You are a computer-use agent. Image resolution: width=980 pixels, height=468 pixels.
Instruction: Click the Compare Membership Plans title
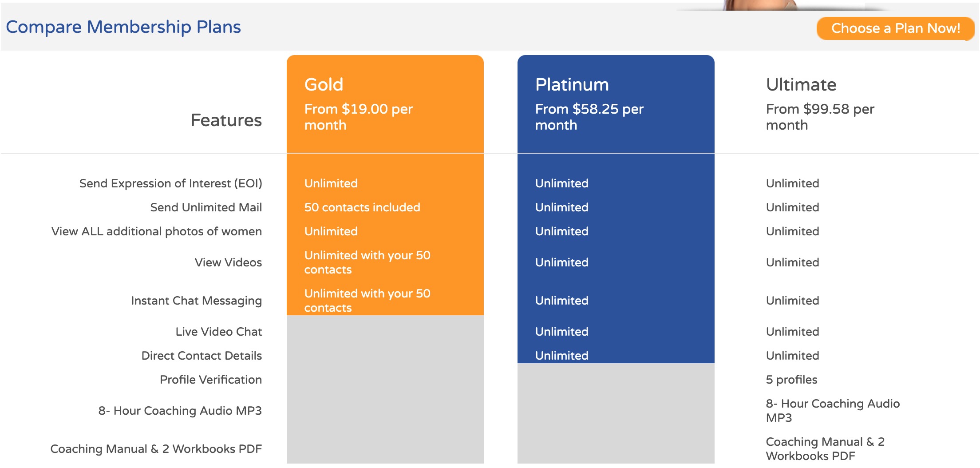(x=123, y=27)
